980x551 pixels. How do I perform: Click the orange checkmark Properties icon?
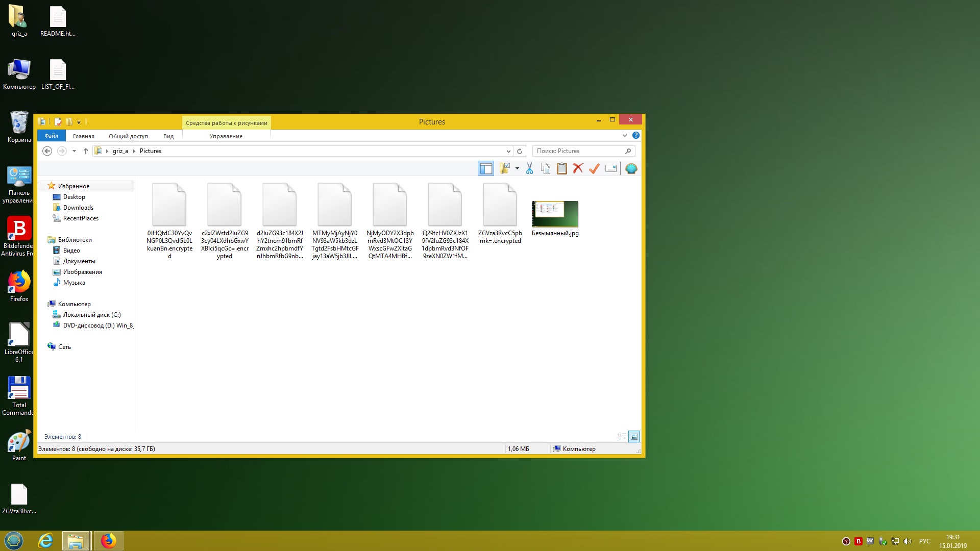tap(594, 168)
